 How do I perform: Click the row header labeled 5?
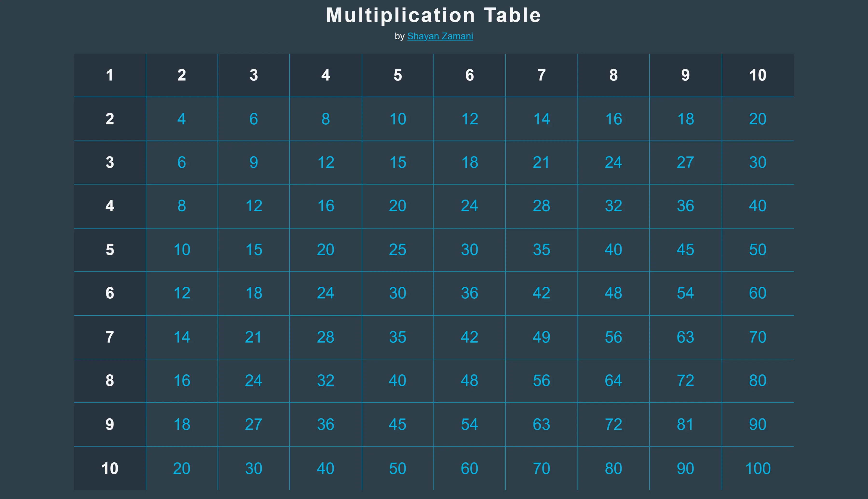tap(110, 250)
